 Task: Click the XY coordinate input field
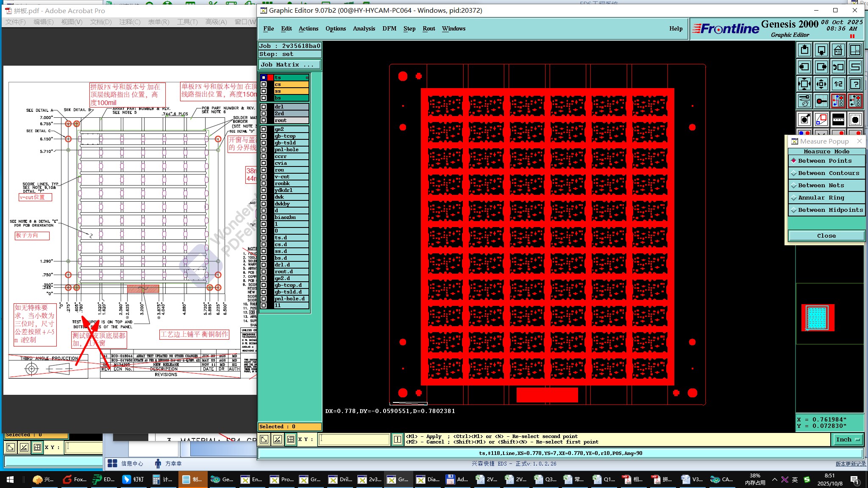point(354,439)
